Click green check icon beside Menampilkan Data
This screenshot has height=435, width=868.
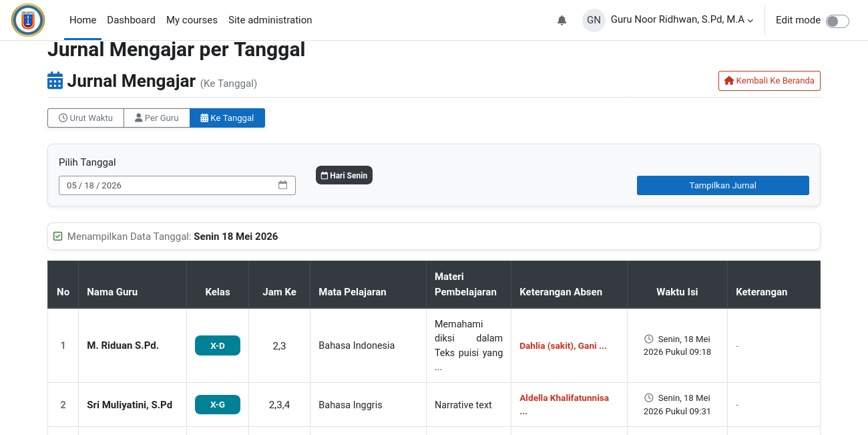[57, 236]
